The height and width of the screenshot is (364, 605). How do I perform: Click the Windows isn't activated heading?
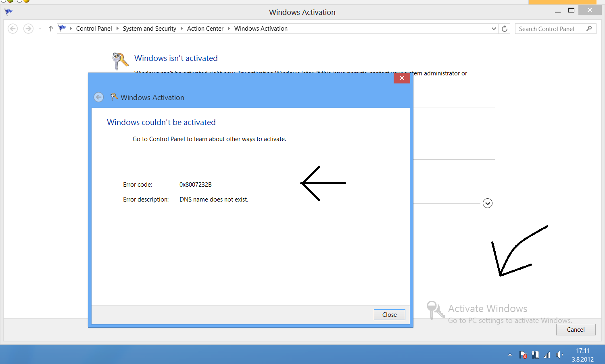pos(176,58)
